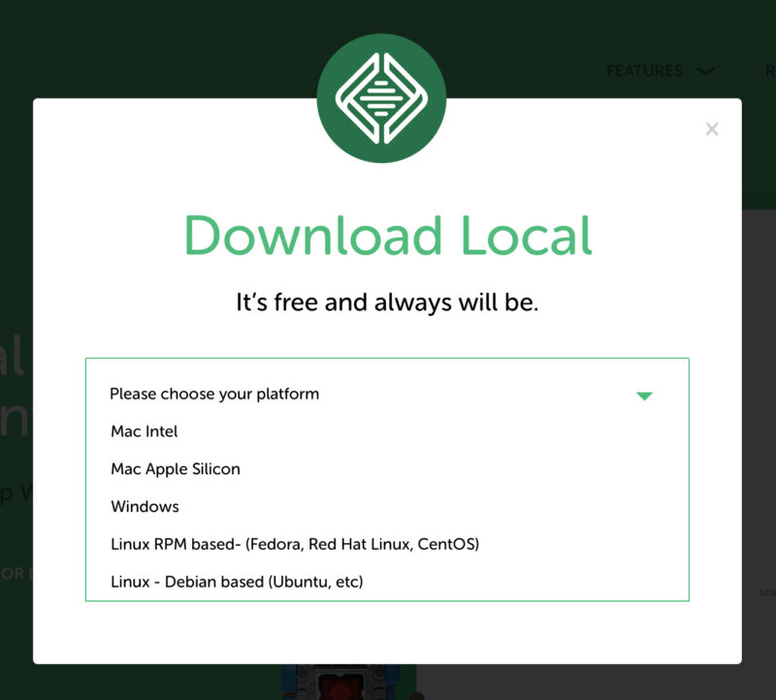Open the platform dropdown arrow

pyautogui.click(x=644, y=396)
